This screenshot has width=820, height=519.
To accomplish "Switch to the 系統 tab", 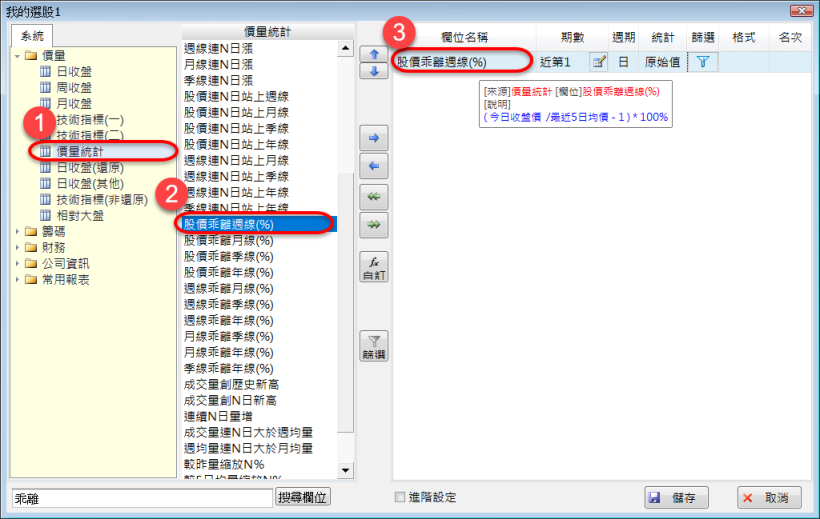I will [32, 36].
